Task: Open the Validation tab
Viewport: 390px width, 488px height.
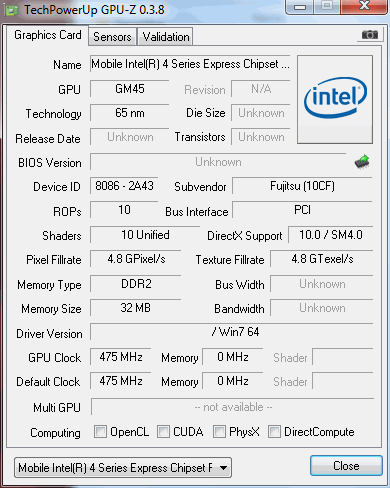Action: click(x=166, y=37)
